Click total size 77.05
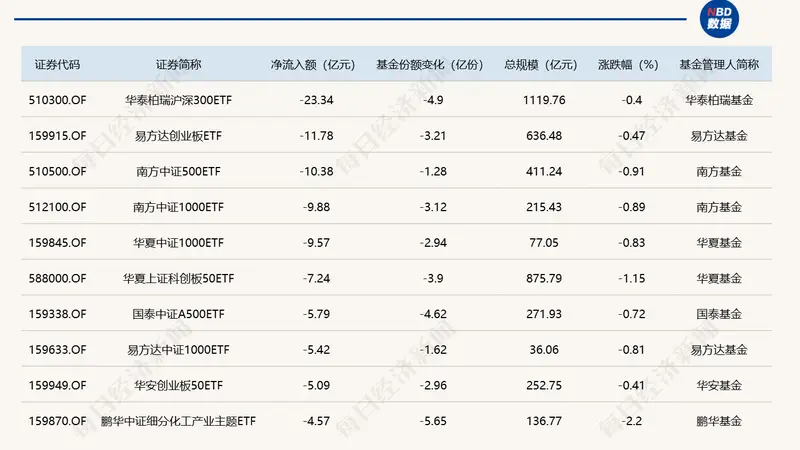The image size is (800, 450). (544, 243)
